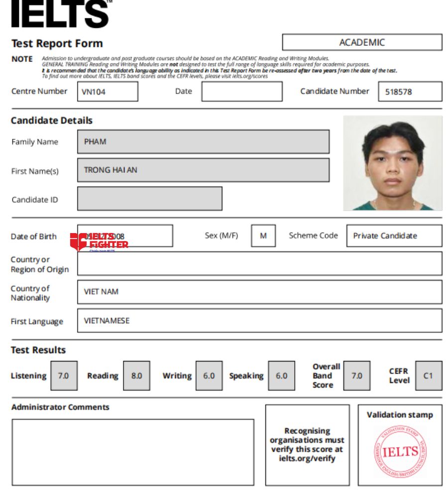Click the Scheme Code Private Candidate field
This screenshot has height=498, width=448.
[x=394, y=236]
